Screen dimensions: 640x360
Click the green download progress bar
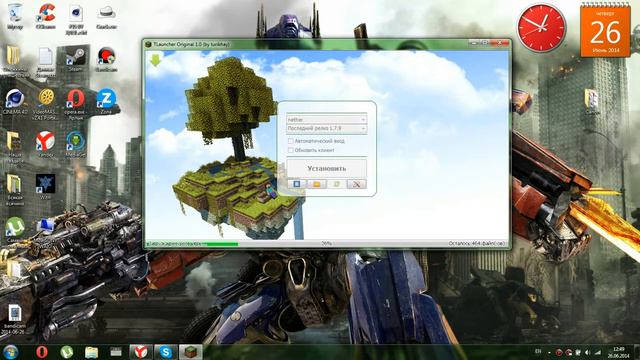[193, 244]
